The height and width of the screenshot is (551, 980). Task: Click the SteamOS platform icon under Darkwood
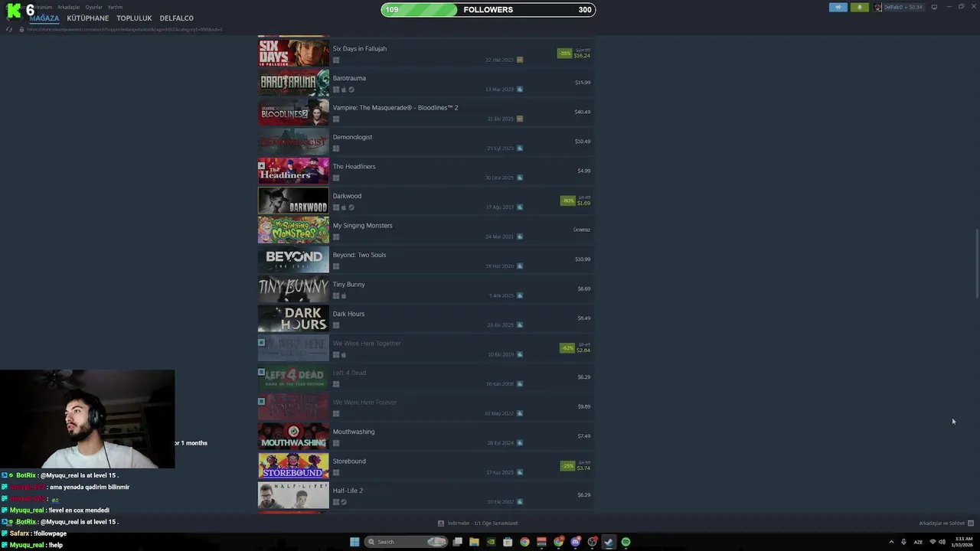coord(351,207)
